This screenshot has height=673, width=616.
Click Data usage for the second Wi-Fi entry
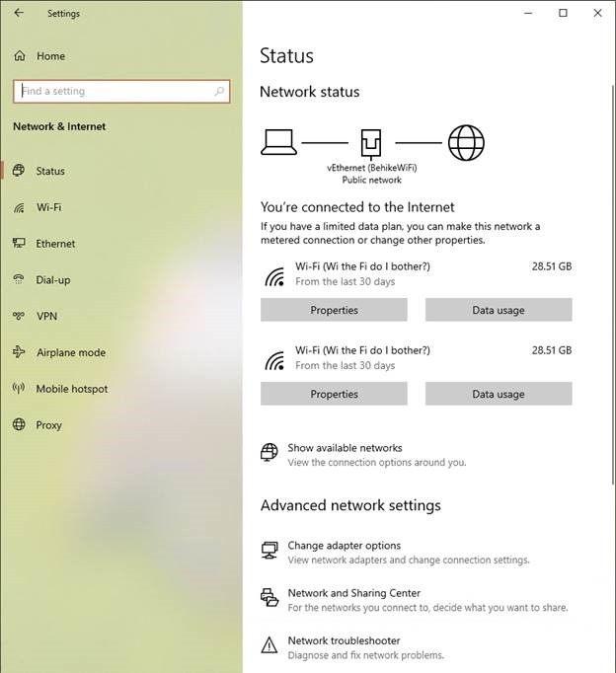pos(498,394)
